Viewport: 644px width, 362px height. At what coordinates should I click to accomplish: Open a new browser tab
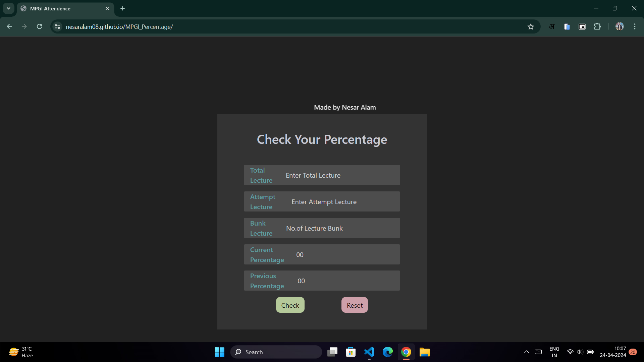[x=123, y=8]
